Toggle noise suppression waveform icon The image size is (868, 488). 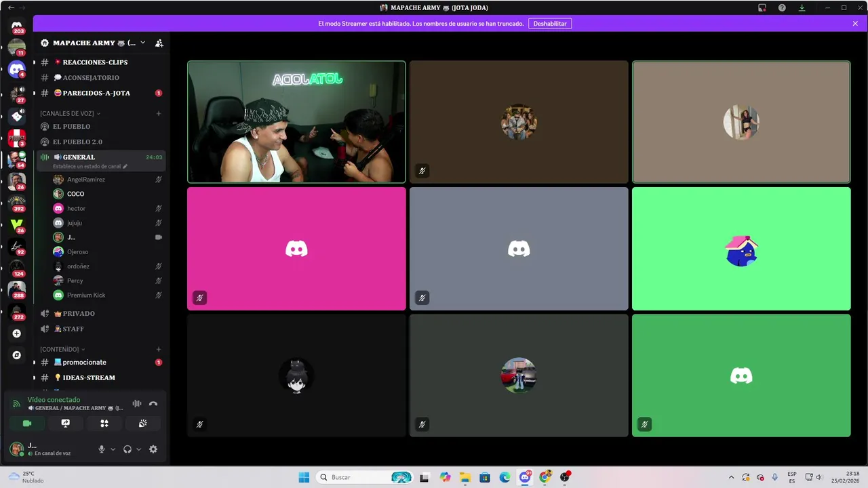[x=137, y=404]
